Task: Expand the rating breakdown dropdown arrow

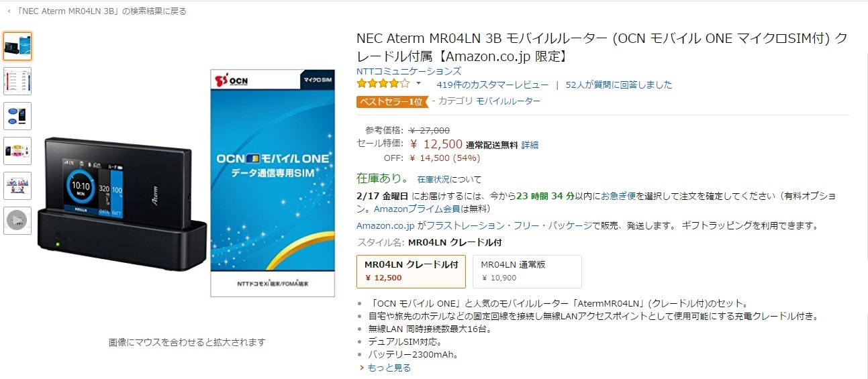Action: click(x=419, y=84)
